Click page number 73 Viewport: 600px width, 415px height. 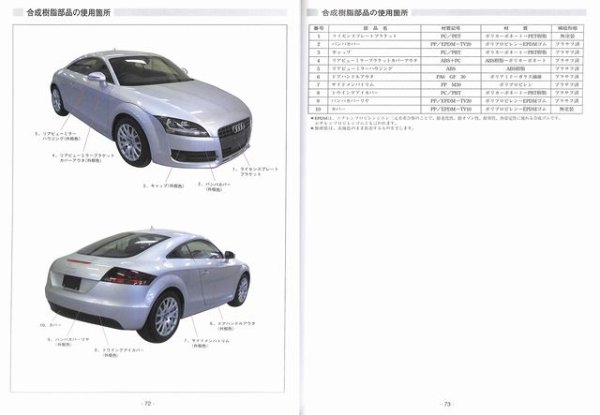pyautogui.click(x=447, y=404)
